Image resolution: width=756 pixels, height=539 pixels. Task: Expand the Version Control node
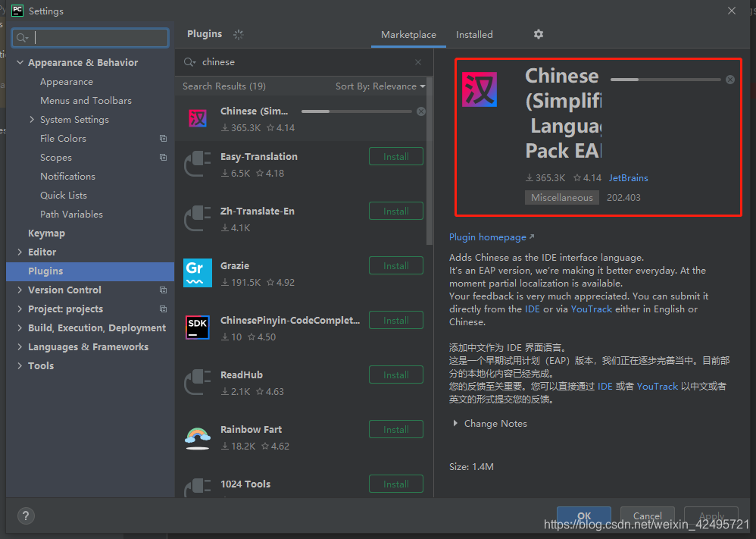click(20, 290)
